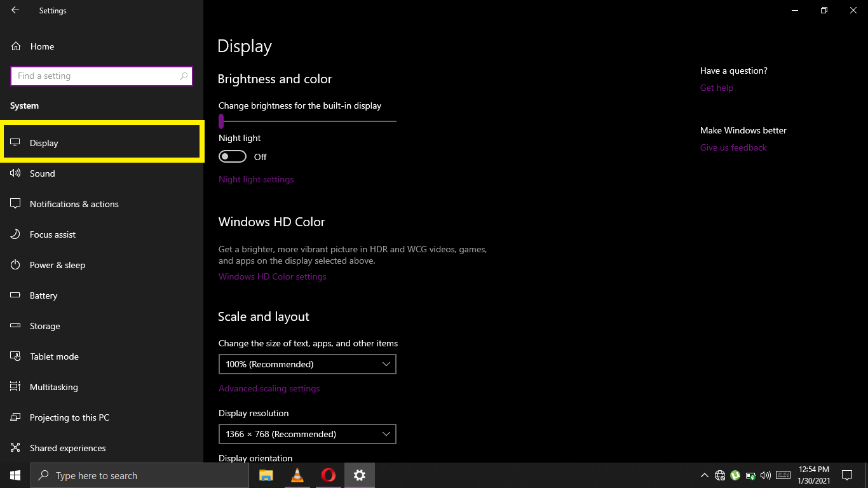Open Windows HD Color settings link
This screenshot has width=868, height=488.
pyautogui.click(x=273, y=277)
